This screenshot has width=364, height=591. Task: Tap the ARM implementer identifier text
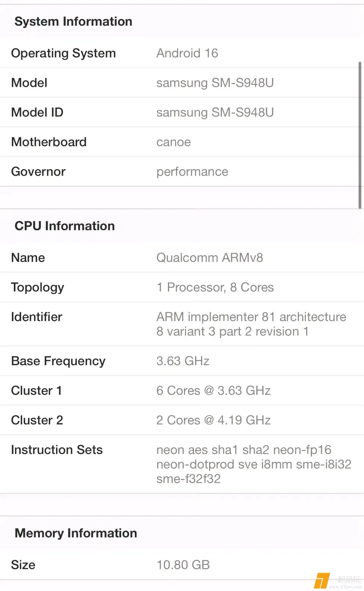tap(251, 324)
